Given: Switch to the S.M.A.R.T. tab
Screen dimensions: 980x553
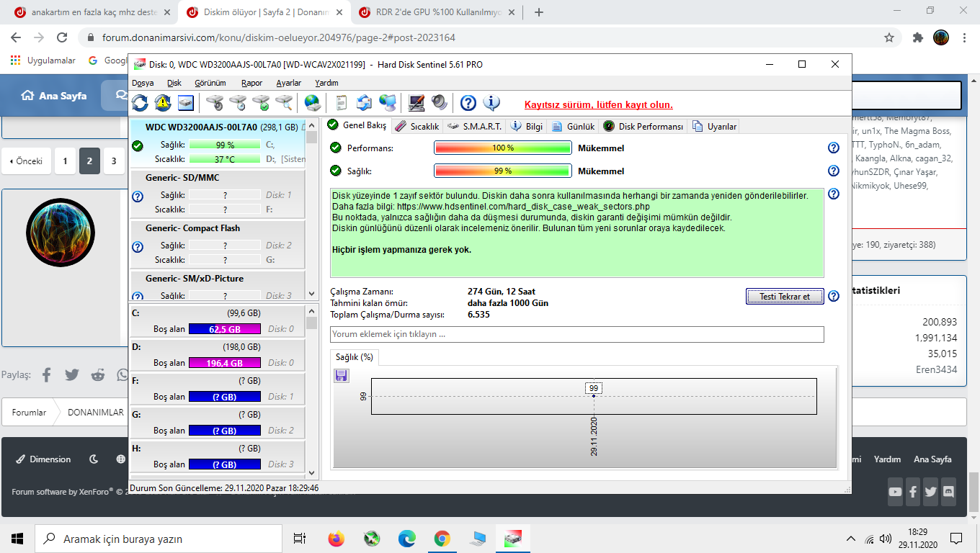Looking at the screenshot, I should click(x=474, y=126).
